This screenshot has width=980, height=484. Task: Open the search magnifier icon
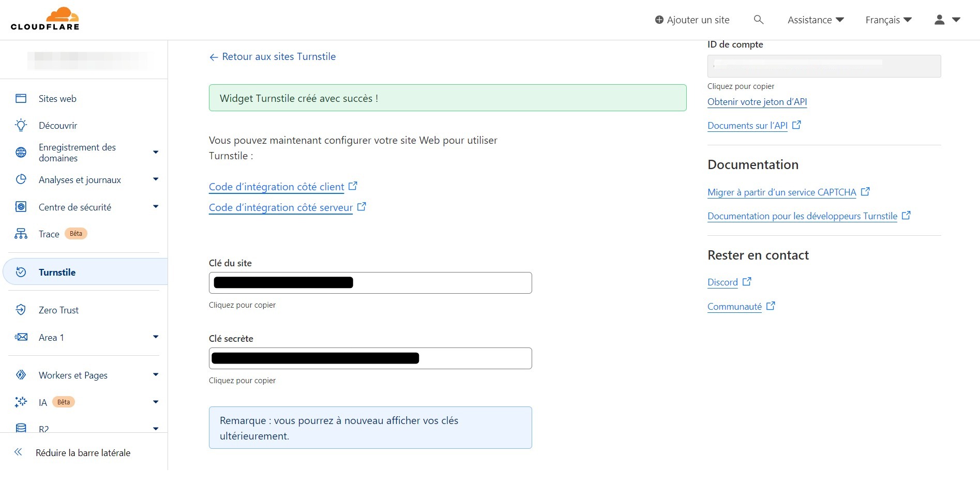click(759, 20)
